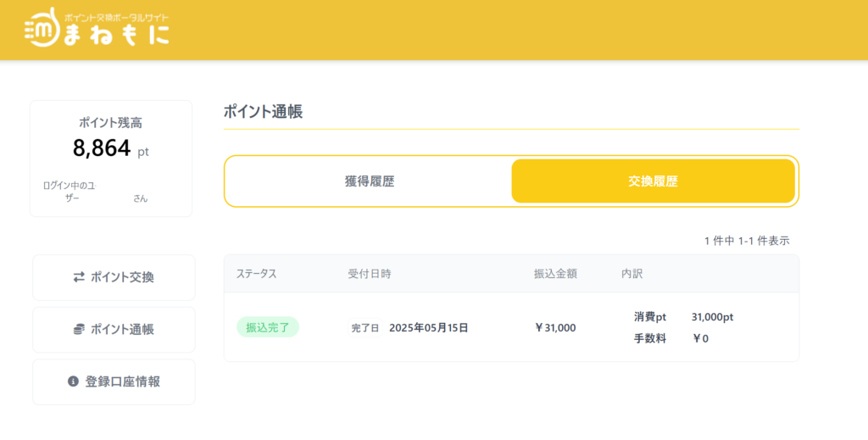Click the 8,864 point balance

(x=102, y=148)
